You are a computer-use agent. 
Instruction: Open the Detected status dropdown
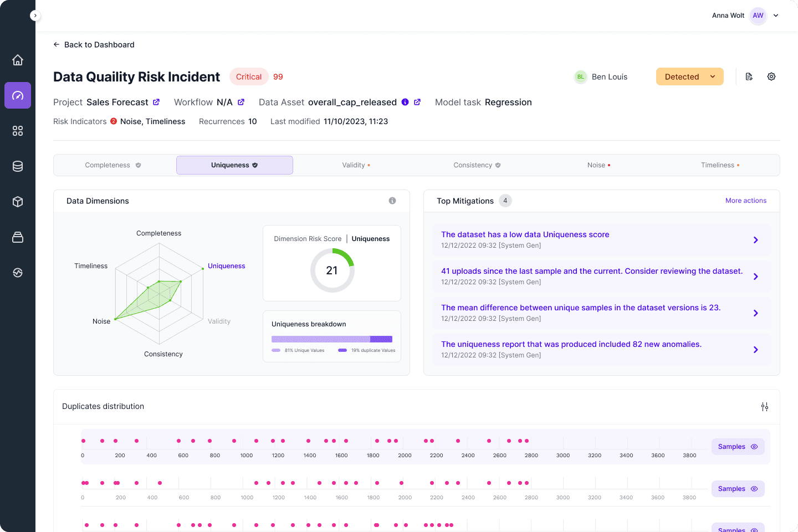tap(690, 76)
